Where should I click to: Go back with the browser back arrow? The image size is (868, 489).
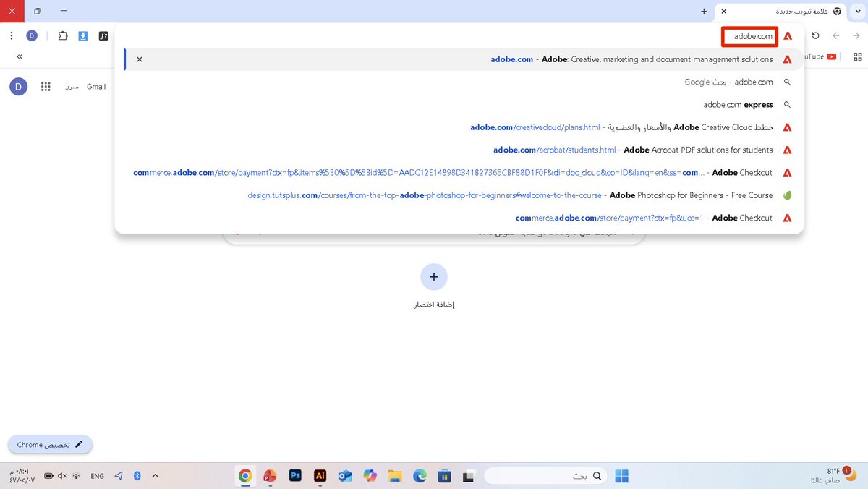coord(836,35)
